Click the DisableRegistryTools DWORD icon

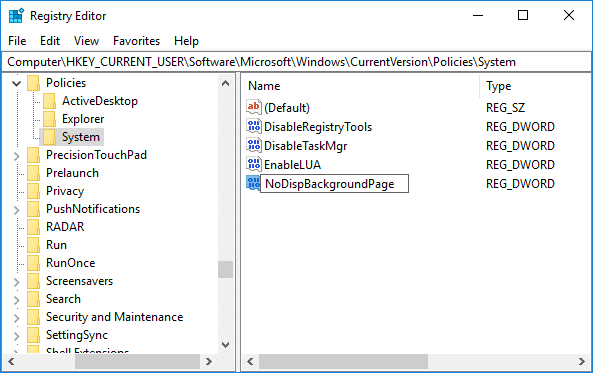click(253, 126)
